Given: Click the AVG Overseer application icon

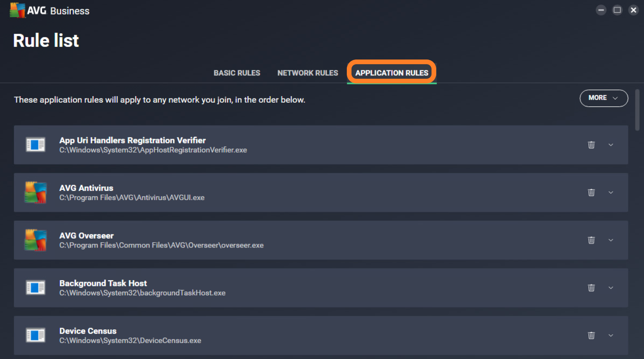Looking at the screenshot, I should [x=36, y=240].
